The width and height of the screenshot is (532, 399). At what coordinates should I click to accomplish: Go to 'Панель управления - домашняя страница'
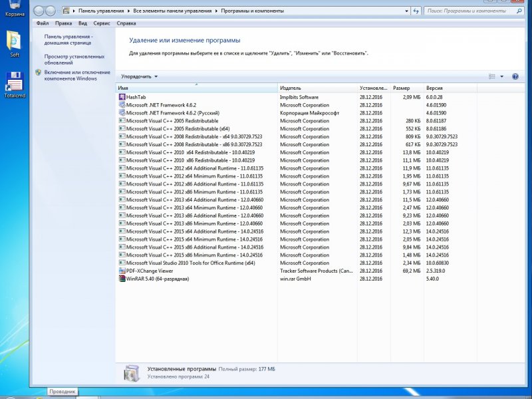[68, 40]
